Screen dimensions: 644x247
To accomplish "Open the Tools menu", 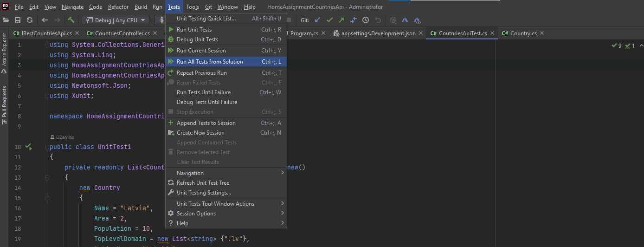I will (193, 7).
